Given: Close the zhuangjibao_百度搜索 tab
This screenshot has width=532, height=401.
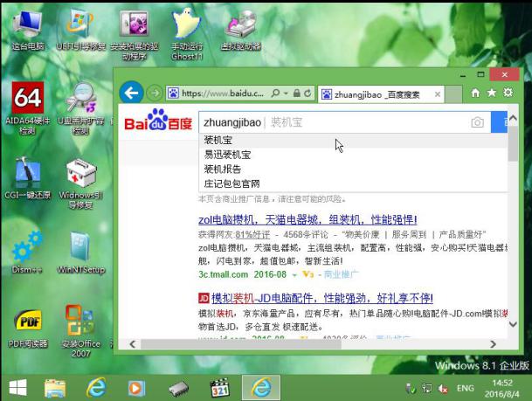Looking at the screenshot, I should [438, 94].
